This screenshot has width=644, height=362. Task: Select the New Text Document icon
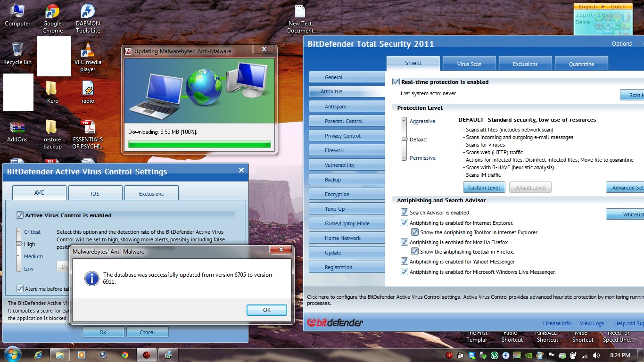(x=300, y=19)
